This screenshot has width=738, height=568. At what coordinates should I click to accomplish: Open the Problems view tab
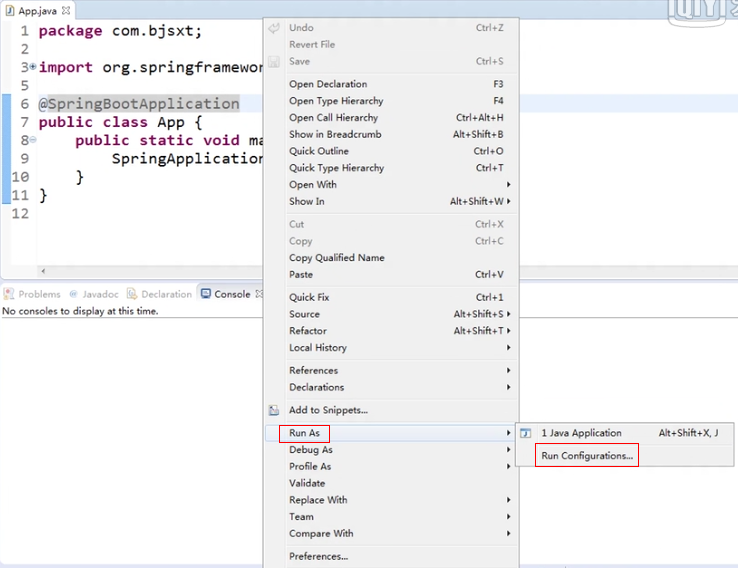32,294
